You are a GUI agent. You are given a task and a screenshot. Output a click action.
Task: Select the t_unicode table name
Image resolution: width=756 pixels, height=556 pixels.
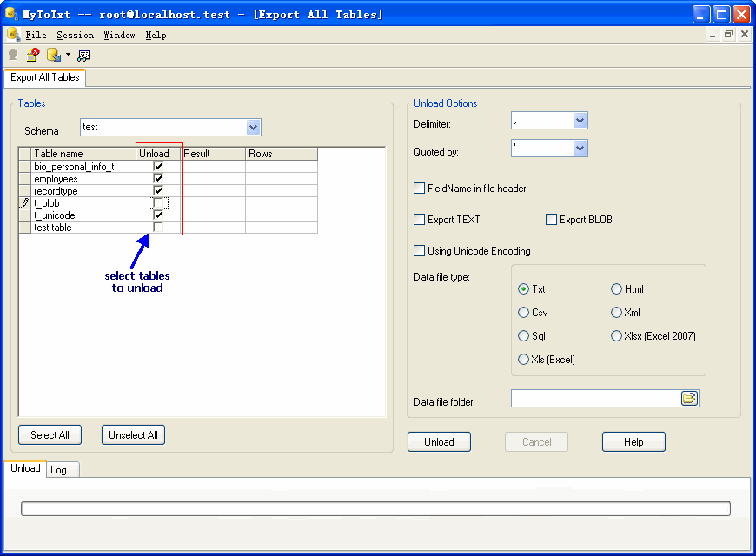55,215
